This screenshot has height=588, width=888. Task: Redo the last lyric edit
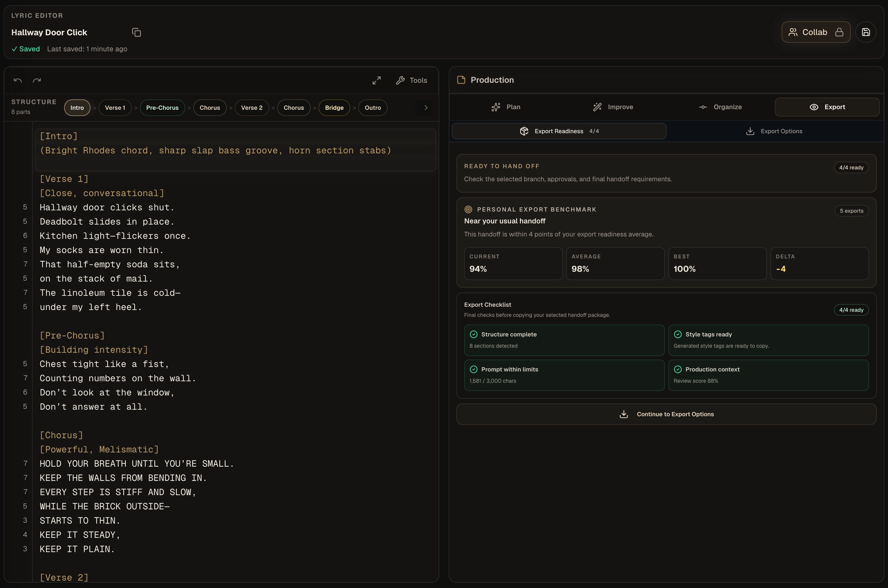[x=37, y=80]
